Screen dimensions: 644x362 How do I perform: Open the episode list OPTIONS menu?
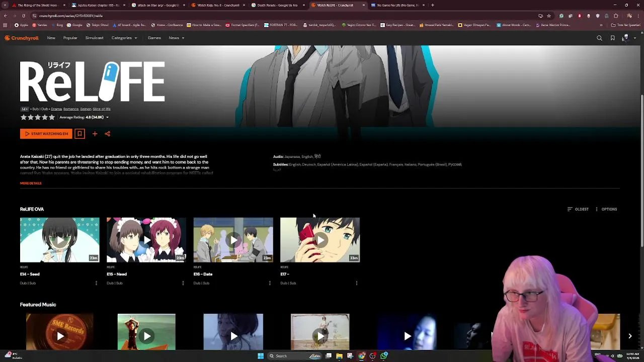(x=606, y=209)
